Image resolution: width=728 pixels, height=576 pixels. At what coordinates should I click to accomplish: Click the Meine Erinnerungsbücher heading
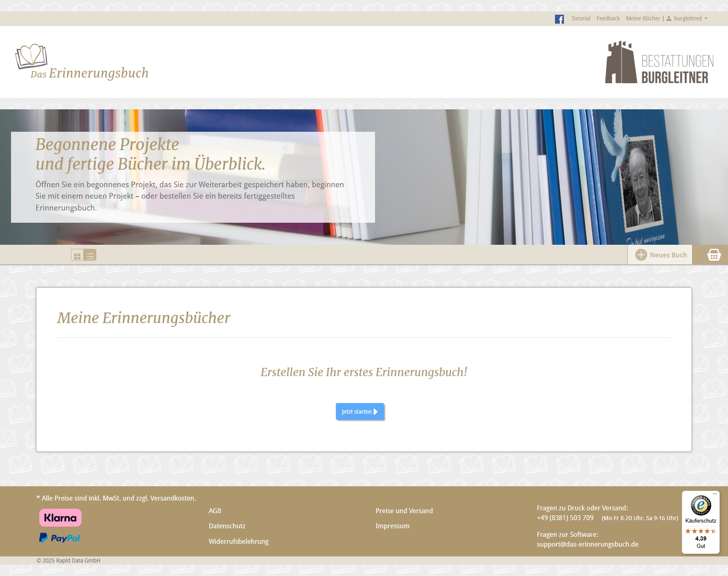[x=143, y=318]
